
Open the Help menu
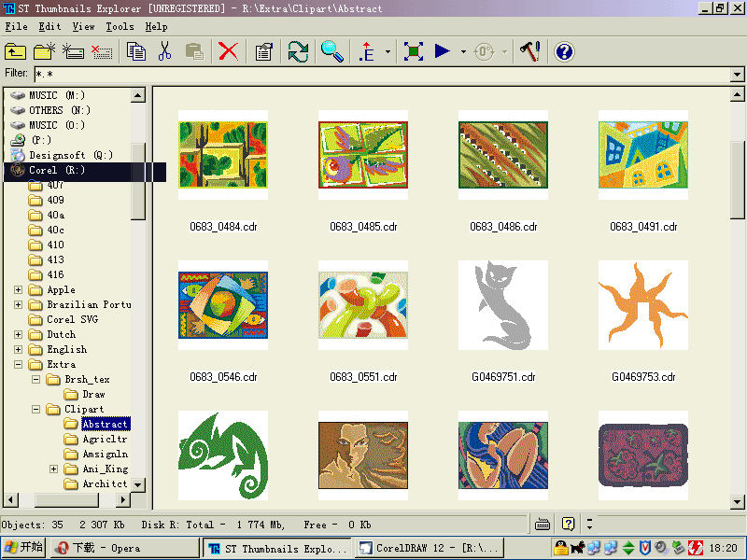coord(156,27)
